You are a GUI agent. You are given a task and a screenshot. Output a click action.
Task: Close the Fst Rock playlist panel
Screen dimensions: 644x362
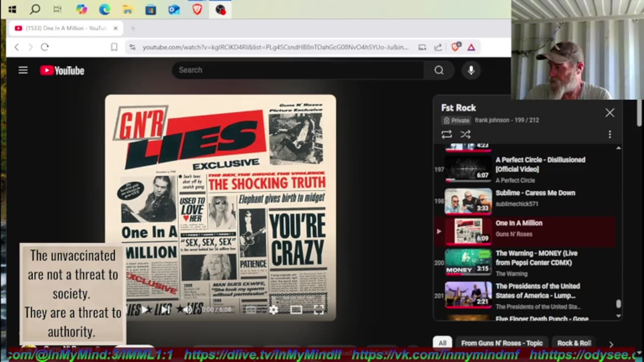coord(610,113)
